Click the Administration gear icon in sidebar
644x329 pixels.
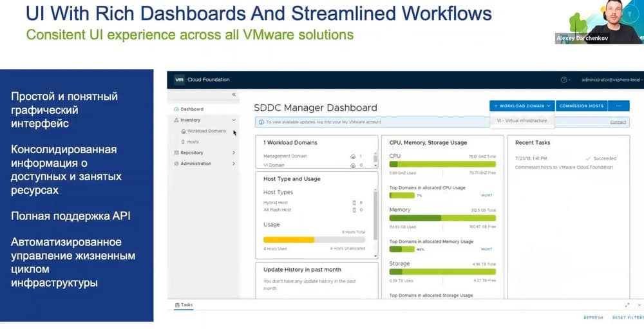click(x=176, y=164)
